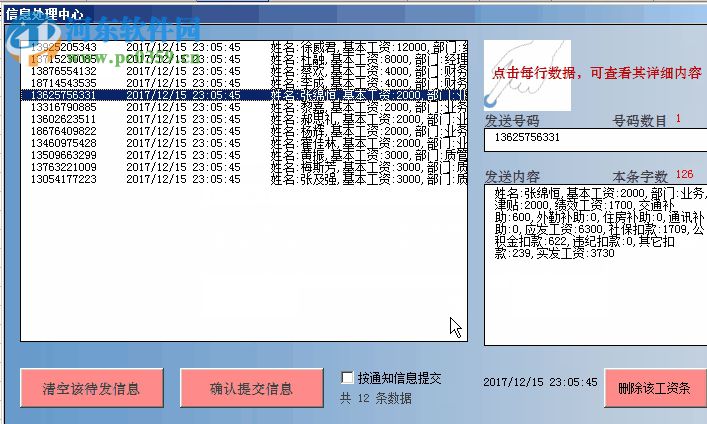Click the 删除该工资条 button
This screenshot has width=707, height=424.
pos(655,388)
